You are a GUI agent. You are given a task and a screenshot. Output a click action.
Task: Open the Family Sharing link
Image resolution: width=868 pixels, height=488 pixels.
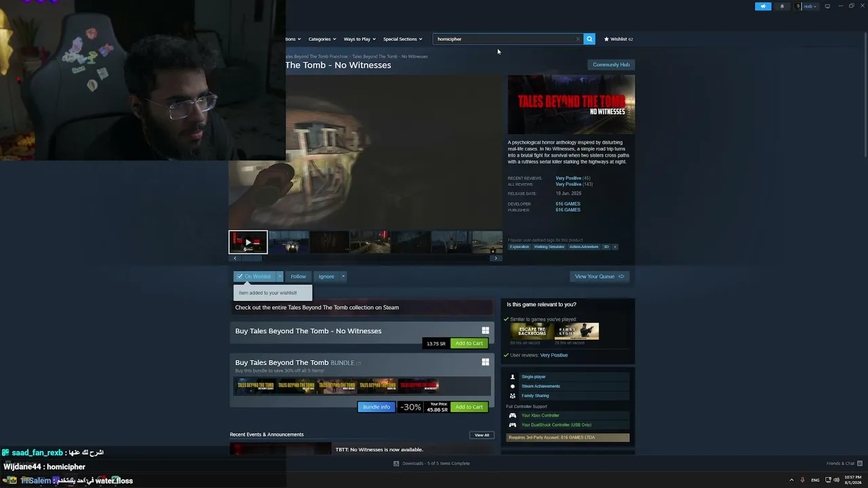pos(535,396)
